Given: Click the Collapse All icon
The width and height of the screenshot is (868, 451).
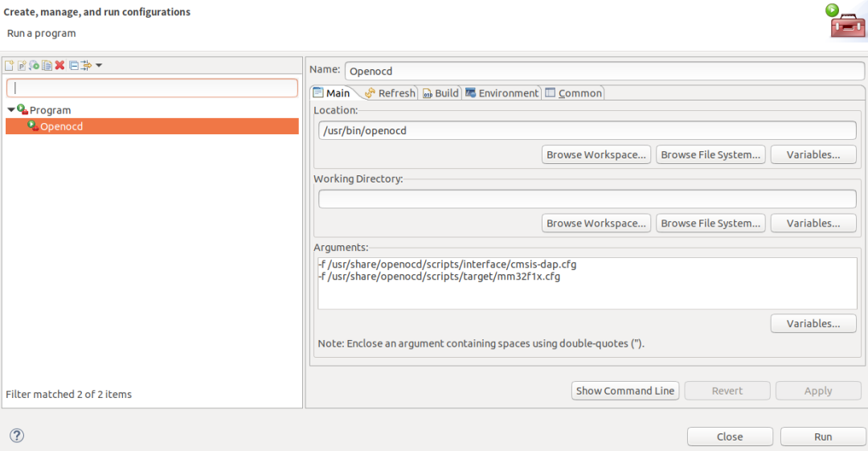Looking at the screenshot, I should click(74, 65).
